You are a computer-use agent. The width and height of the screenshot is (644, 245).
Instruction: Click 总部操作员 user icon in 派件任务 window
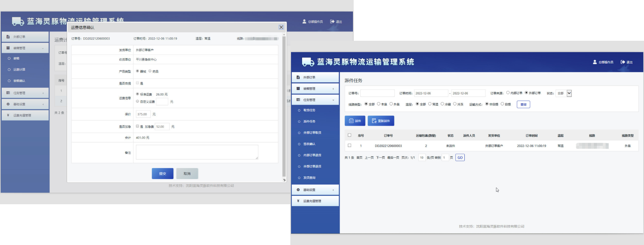pyautogui.click(x=595, y=62)
